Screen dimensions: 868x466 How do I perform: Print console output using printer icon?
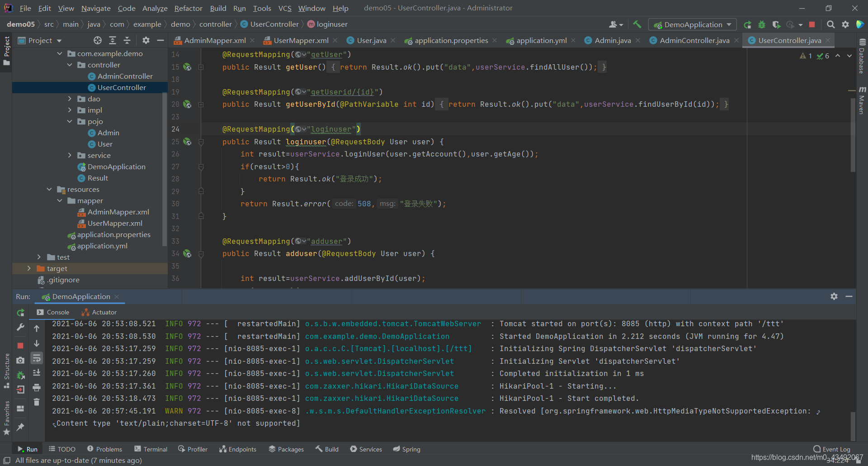click(x=37, y=387)
